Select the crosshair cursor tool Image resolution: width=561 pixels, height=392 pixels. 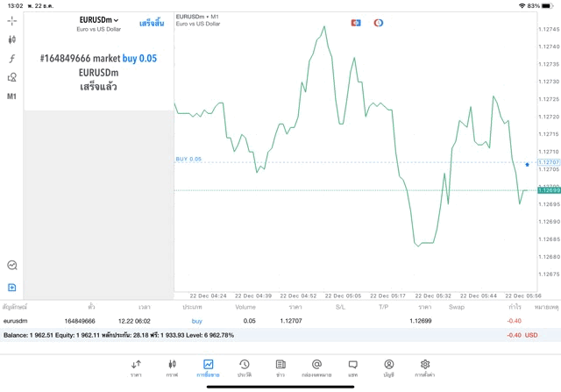(12, 21)
